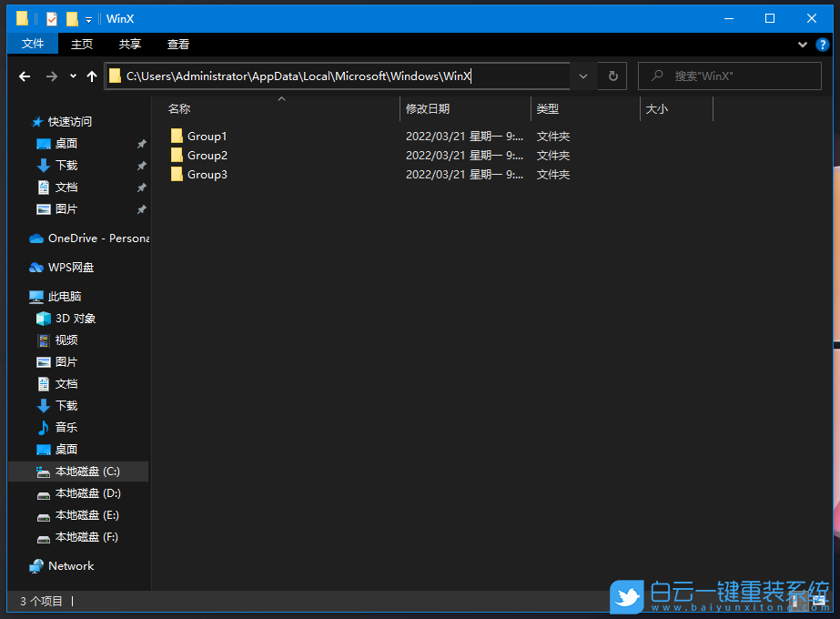The height and width of the screenshot is (619, 840).
Task: Unpin 桌面 from quick access
Action: (x=141, y=143)
